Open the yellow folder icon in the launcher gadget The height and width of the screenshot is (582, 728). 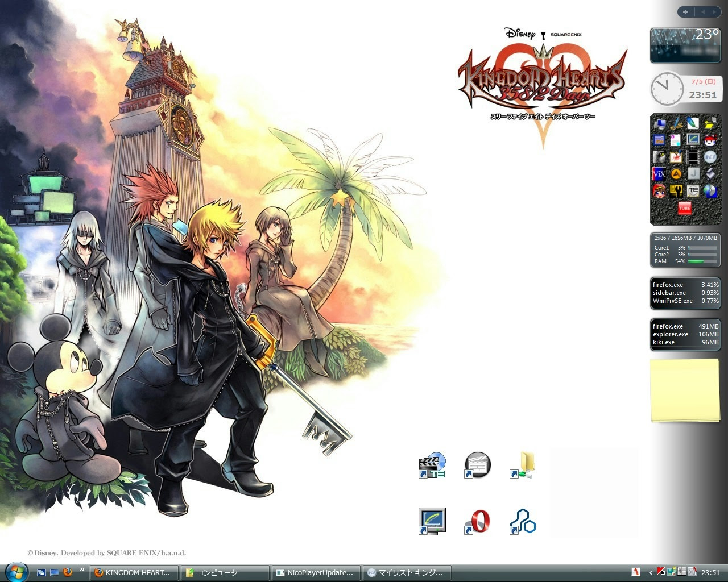tap(708, 124)
